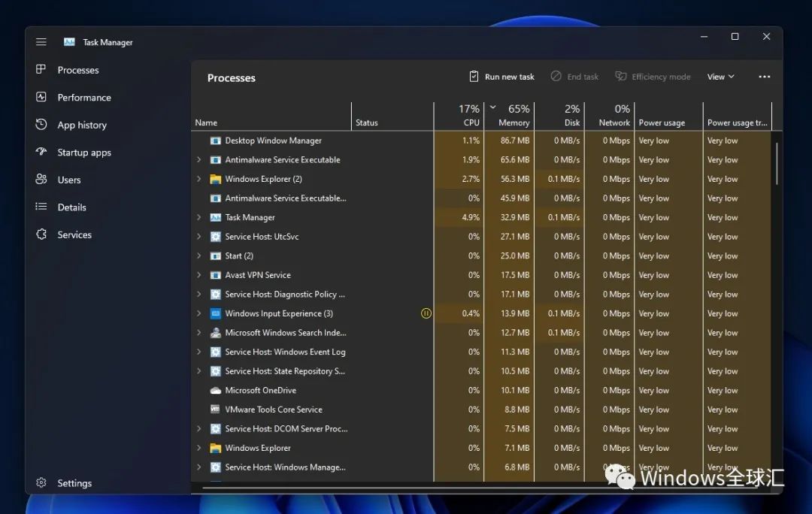Click the Efficiency mode button
This screenshot has width=812, height=514.
pos(653,77)
